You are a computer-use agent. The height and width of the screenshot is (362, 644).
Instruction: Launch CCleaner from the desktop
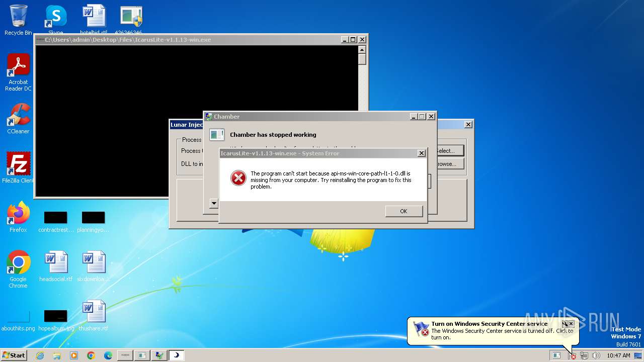pyautogui.click(x=18, y=119)
